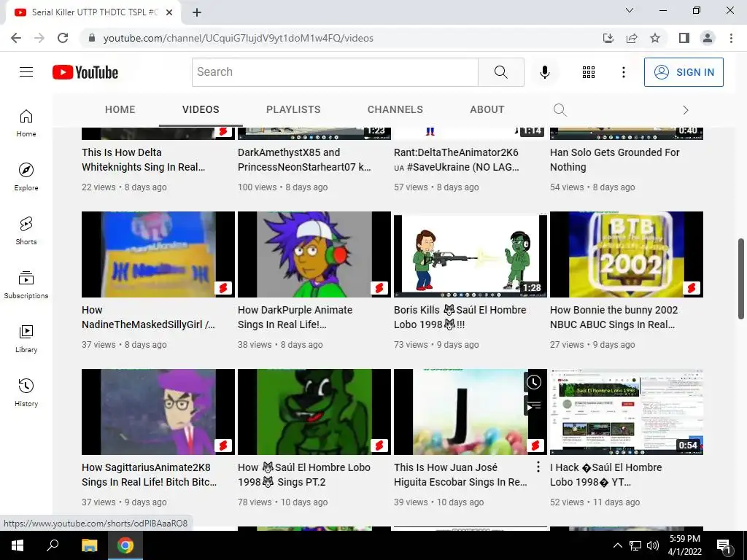Add Juan José video to queue
Viewport: 747px width, 560px height.
pos(533,405)
